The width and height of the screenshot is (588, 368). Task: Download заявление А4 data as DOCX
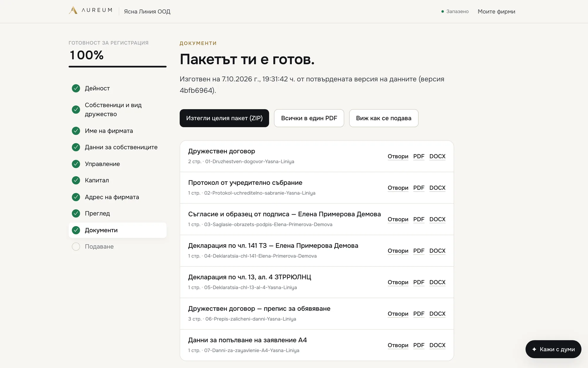(x=437, y=345)
